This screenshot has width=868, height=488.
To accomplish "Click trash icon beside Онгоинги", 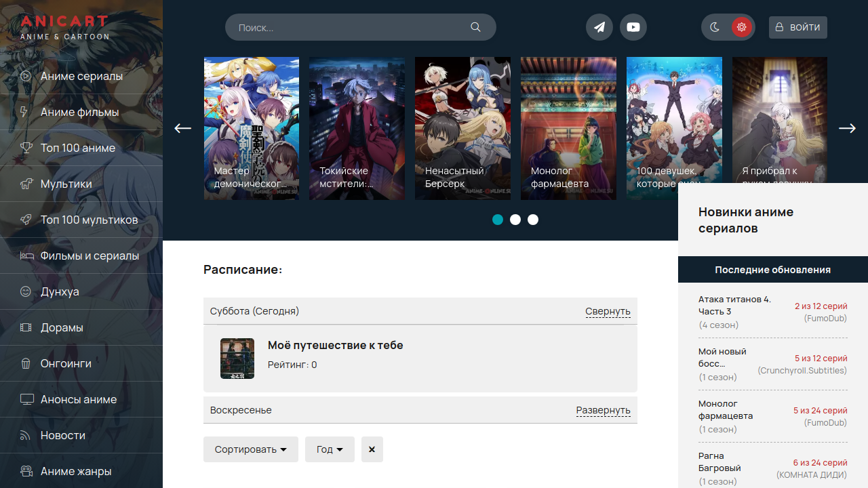I will 26,363.
